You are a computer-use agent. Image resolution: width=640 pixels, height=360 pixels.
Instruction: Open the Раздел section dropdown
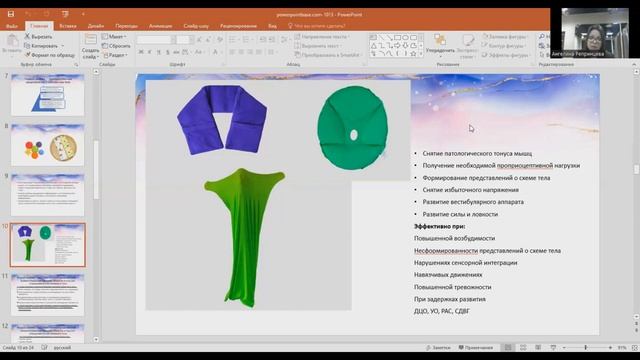click(116, 55)
